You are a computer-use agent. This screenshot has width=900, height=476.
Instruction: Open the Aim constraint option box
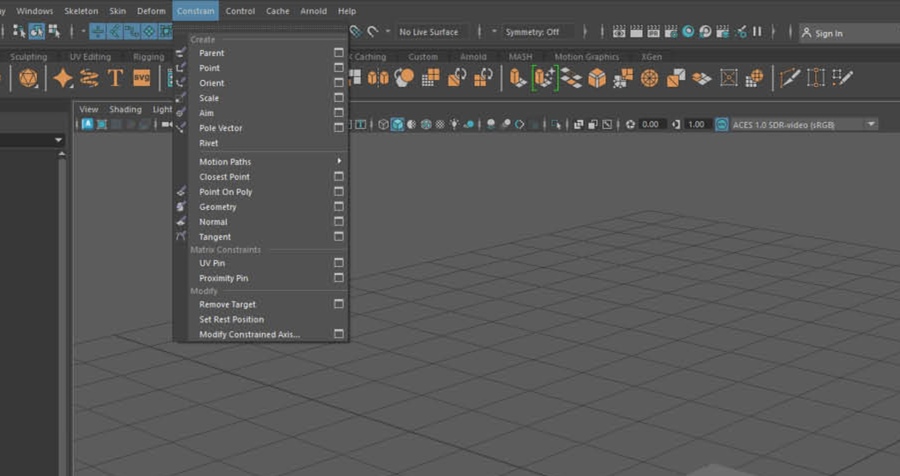[339, 113]
